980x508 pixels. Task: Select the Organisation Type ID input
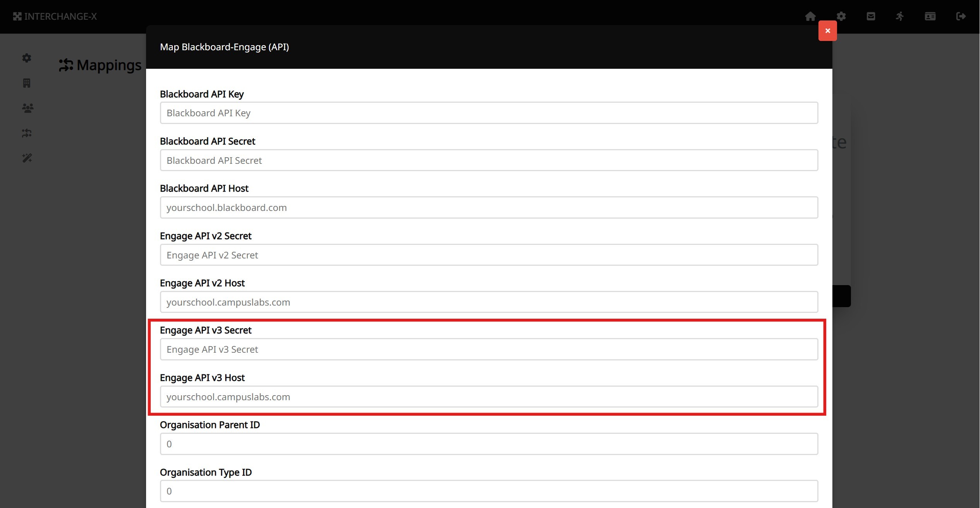[x=489, y=491]
